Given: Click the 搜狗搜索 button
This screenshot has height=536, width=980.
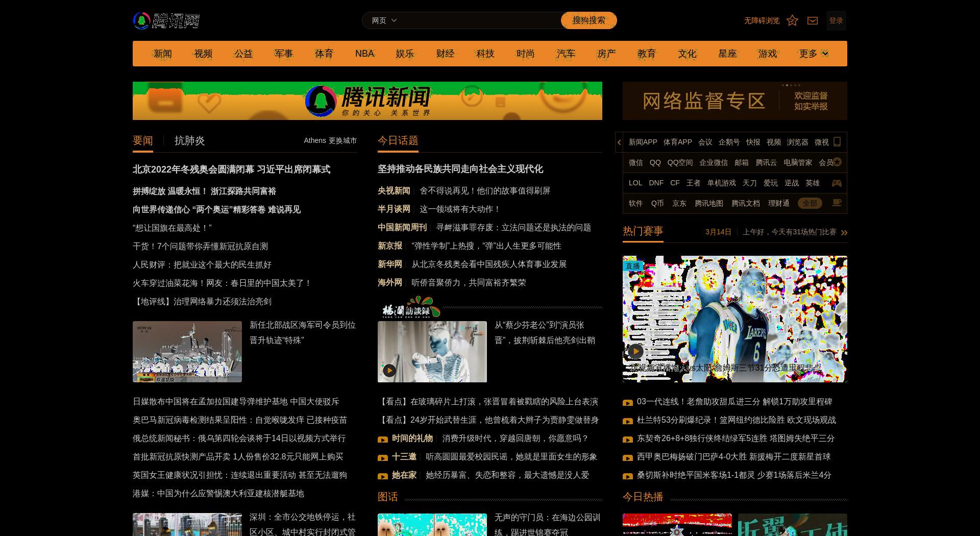Looking at the screenshot, I should [x=589, y=20].
